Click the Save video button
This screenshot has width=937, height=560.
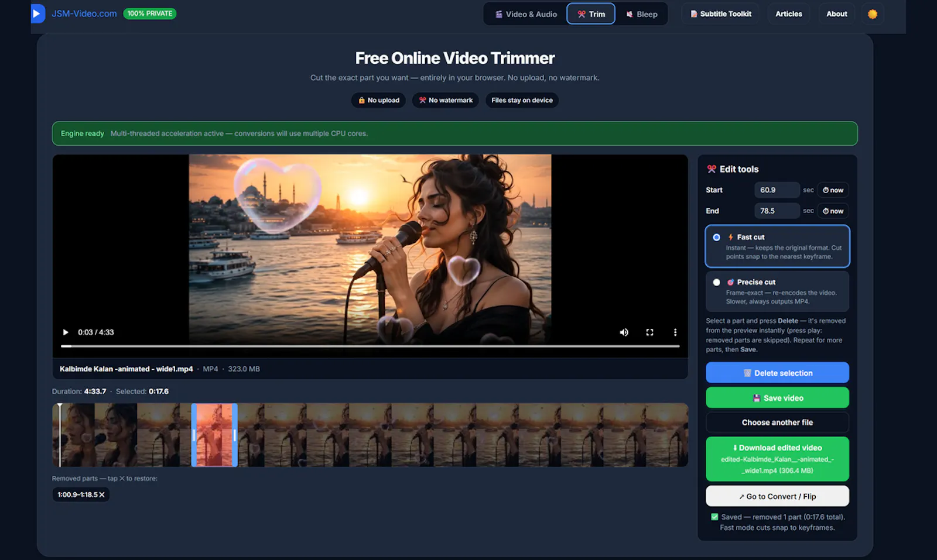click(777, 398)
